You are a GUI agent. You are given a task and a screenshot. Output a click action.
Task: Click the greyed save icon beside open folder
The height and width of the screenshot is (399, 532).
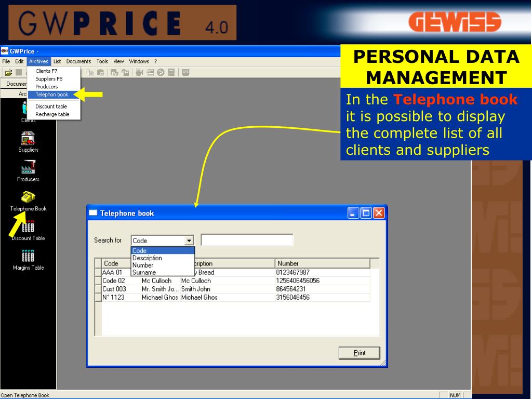(x=19, y=73)
